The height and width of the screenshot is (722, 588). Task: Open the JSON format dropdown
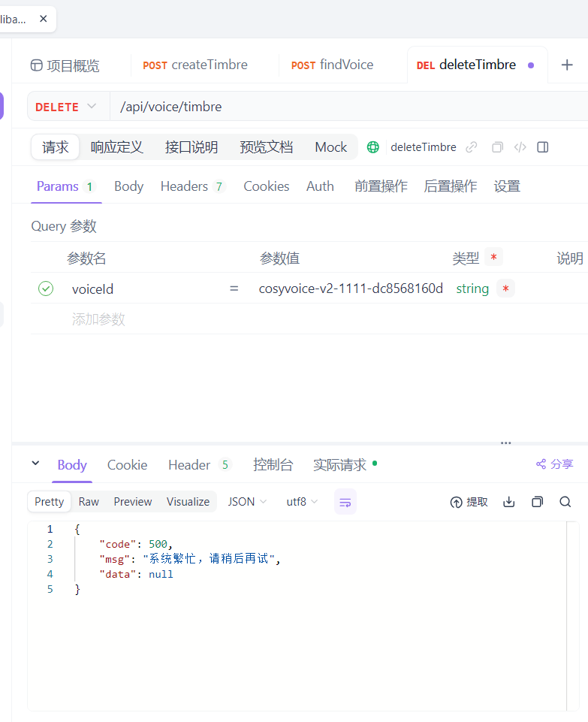247,501
